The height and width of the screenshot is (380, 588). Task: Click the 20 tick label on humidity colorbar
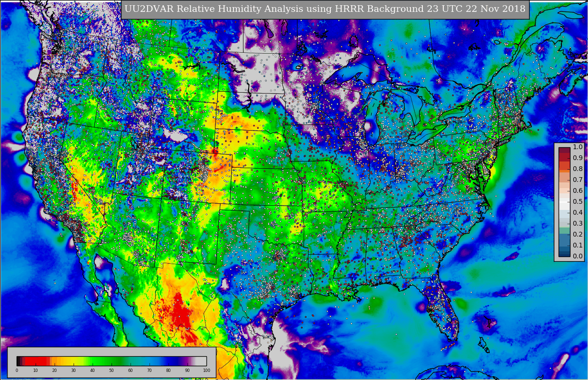55,370
